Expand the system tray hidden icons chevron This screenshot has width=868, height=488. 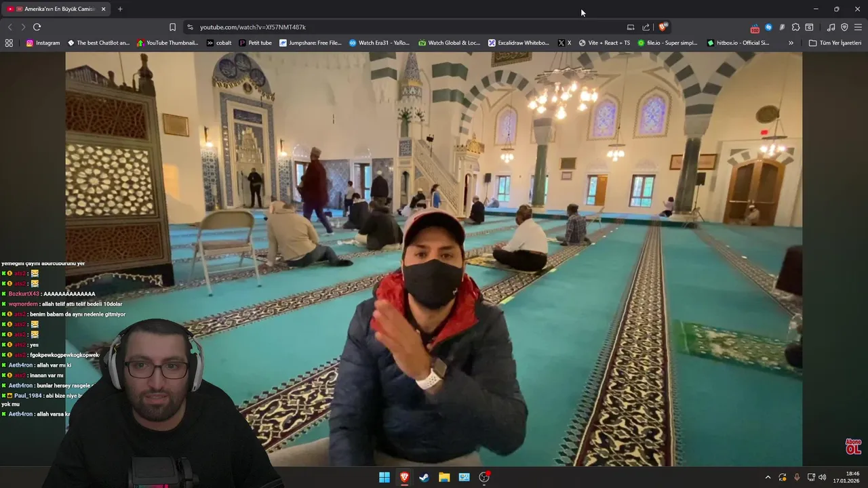pyautogui.click(x=768, y=477)
